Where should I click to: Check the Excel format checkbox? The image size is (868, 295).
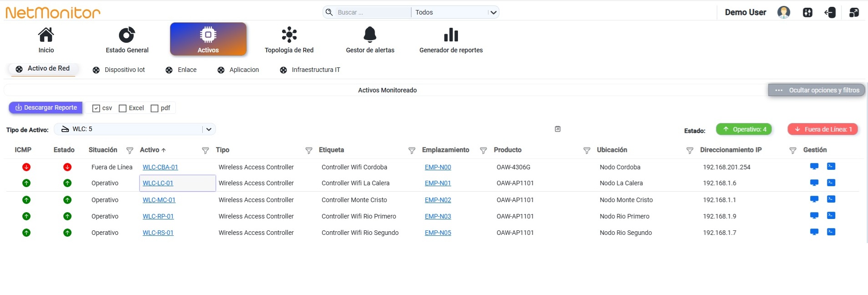point(123,108)
